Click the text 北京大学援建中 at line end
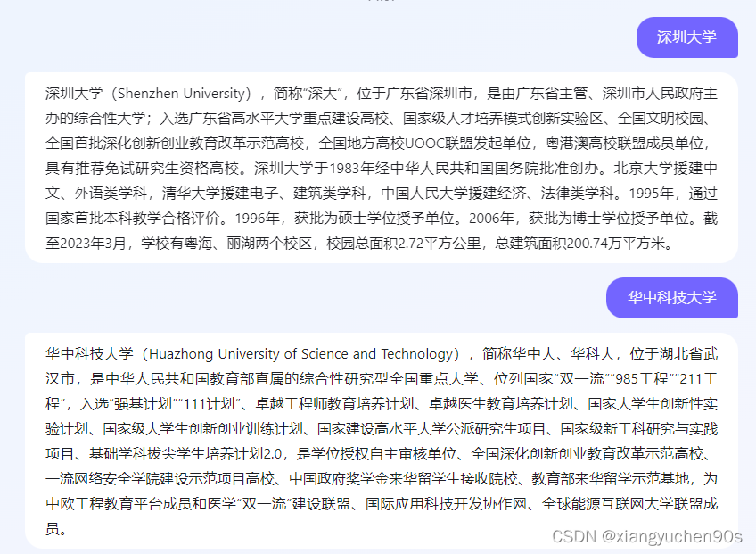This screenshot has width=756, height=554. [666, 169]
